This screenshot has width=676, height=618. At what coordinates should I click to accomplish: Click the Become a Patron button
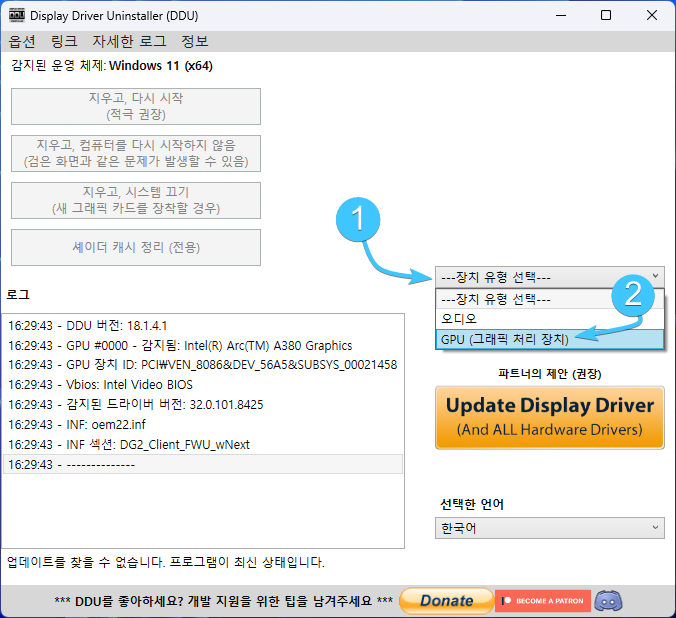pyautogui.click(x=541, y=601)
